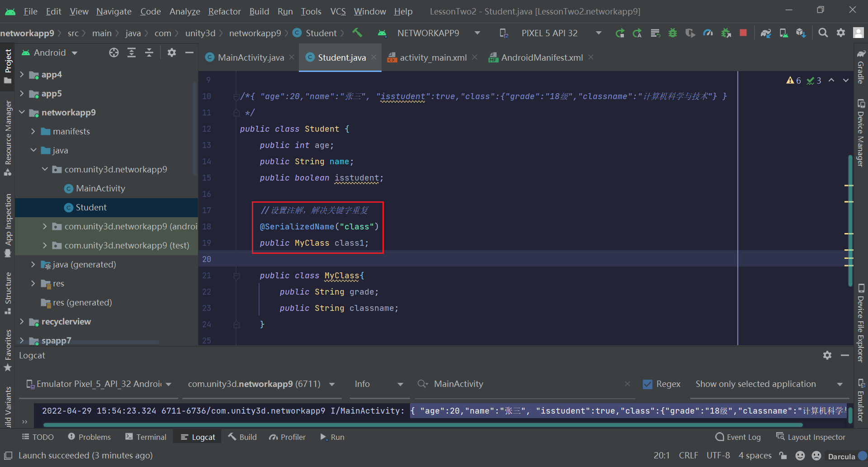Viewport: 868px width, 467px height.
Task: Click Run with Coverage icon
Action: click(690, 33)
